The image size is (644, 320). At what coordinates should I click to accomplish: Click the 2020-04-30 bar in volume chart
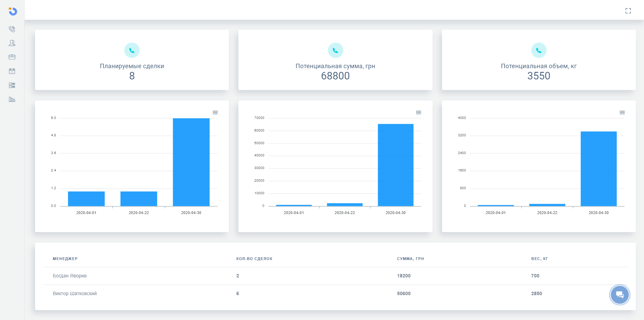[x=598, y=169]
